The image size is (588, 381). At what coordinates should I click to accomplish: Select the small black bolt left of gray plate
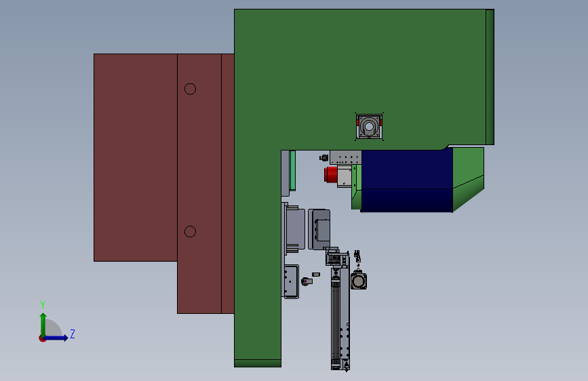pos(324,158)
